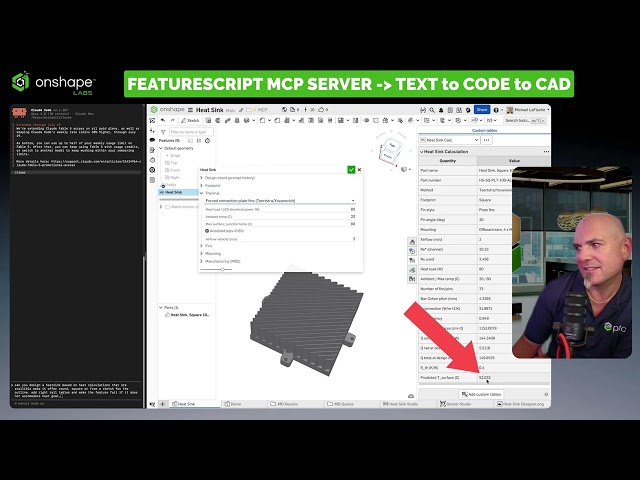Screen dimensions: 640x480
Task: Open the Heat Sink Calc table selector
Action: [x=449, y=140]
